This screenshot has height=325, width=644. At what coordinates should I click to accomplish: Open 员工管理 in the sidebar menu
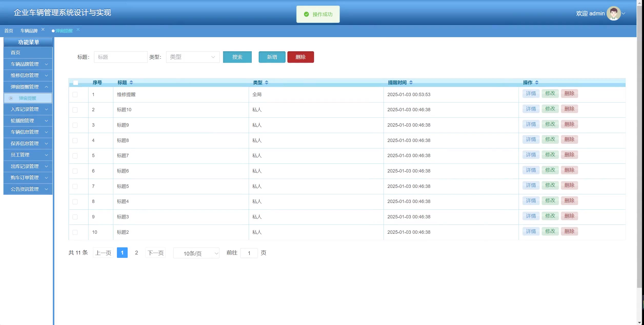pos(28,155)
